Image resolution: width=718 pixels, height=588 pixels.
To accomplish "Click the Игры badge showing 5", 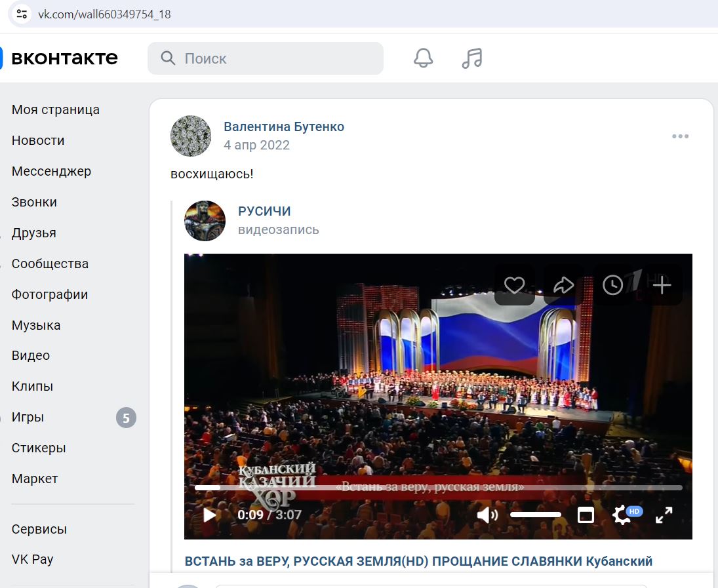I will tap(126, 418).
